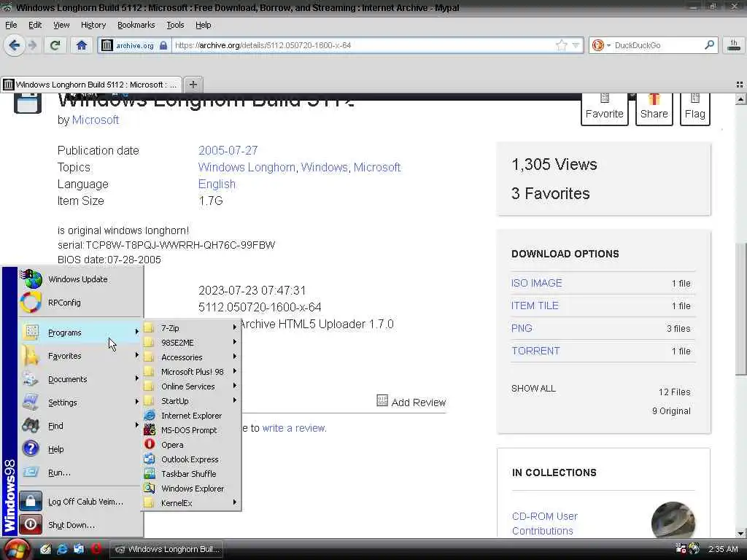Follow the 'write a review' link

pos(294,428)
